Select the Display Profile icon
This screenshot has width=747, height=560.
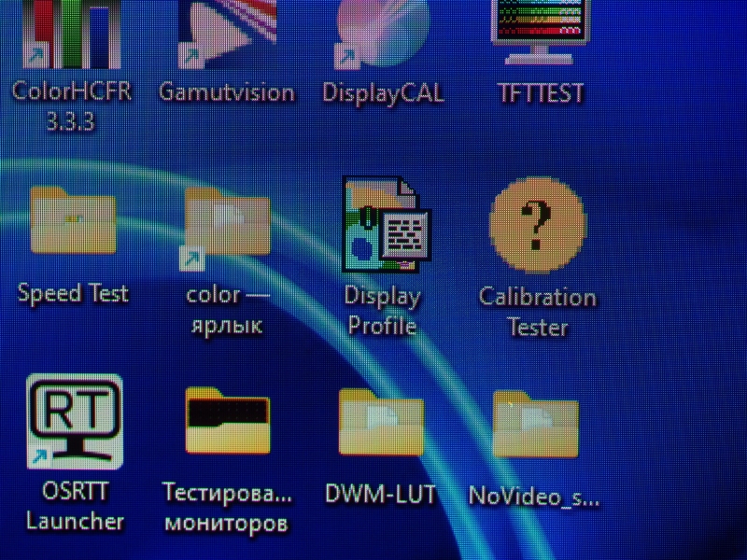tap(383, 226)
